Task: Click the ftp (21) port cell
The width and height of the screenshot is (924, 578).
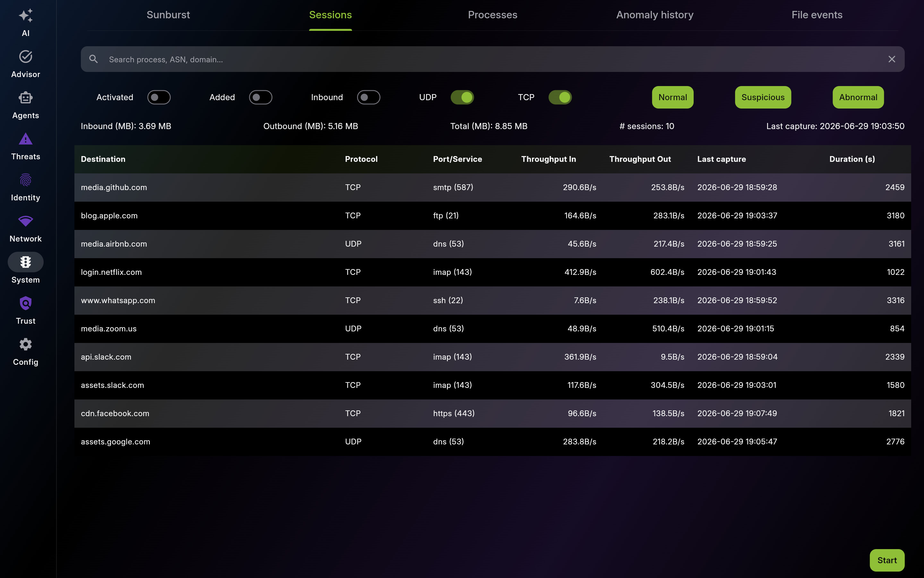Action: click(446, 215)
